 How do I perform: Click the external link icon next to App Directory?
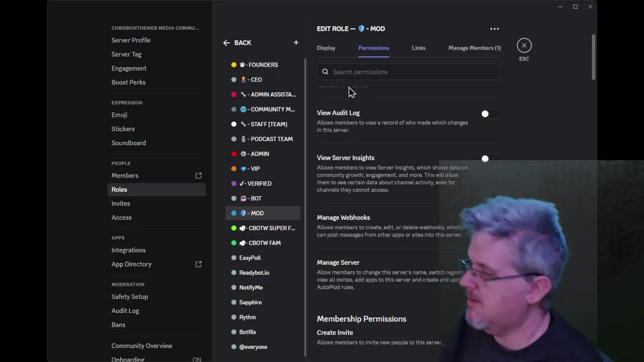click(x=198, y=264)
